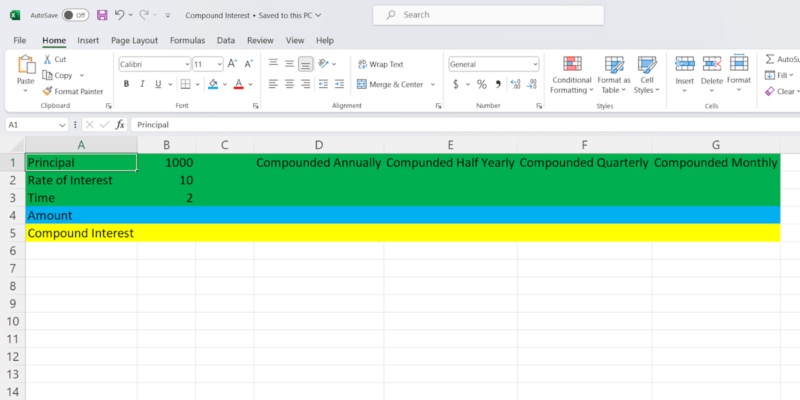Open the View tab
Screen dimensions: 800x400
point(295,40)
